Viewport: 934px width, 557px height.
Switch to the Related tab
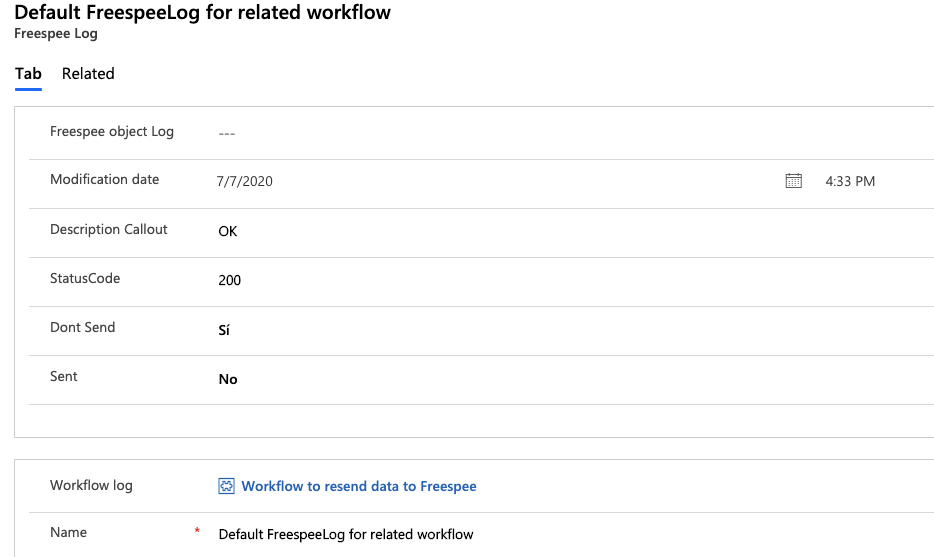click(88, 73)
